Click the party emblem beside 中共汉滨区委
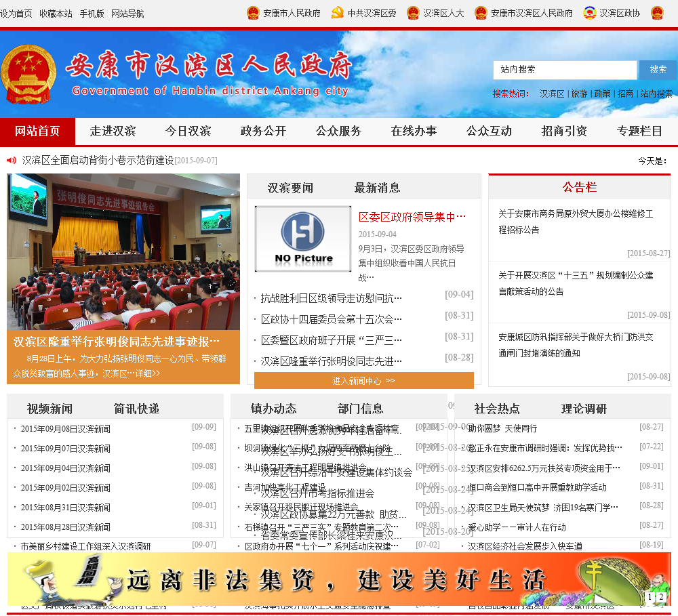The image size is (678, 616). [337, 13]
